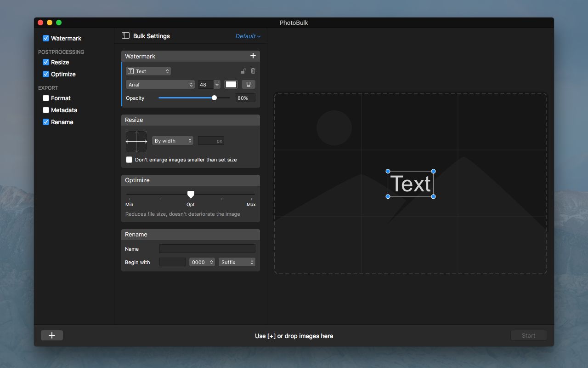
Task: Open the Arial font family dropdown
Action: tap(160, 84)
